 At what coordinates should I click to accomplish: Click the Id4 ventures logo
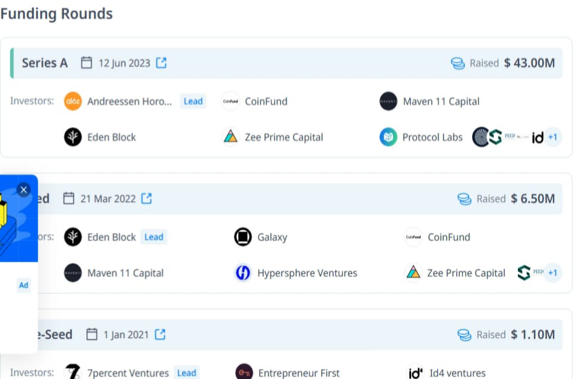[x=415, y=372]
